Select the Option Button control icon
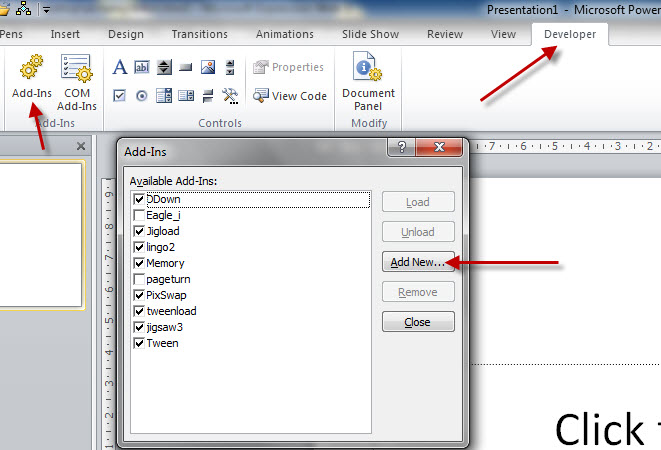The width and height of the screenshot is (661, 450). coord(141,96)
